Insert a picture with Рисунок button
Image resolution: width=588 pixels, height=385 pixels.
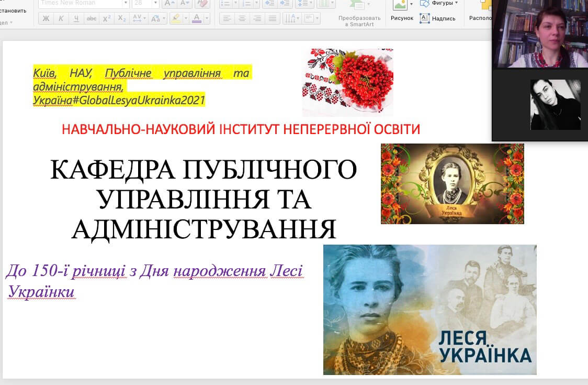coord(400,9)
